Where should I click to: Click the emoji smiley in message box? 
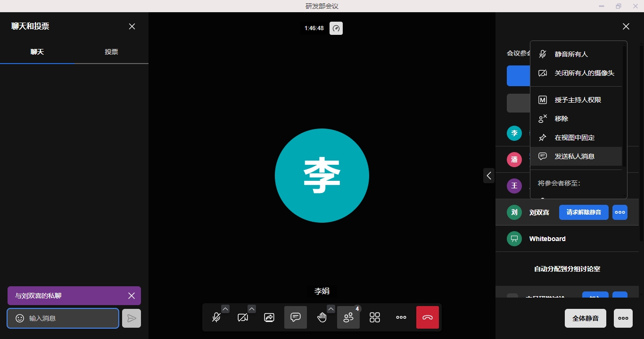pyautogui.click(x=20, y=318)
